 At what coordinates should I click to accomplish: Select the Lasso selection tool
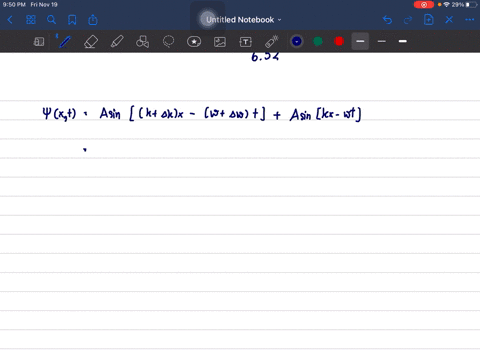[168, 42]
